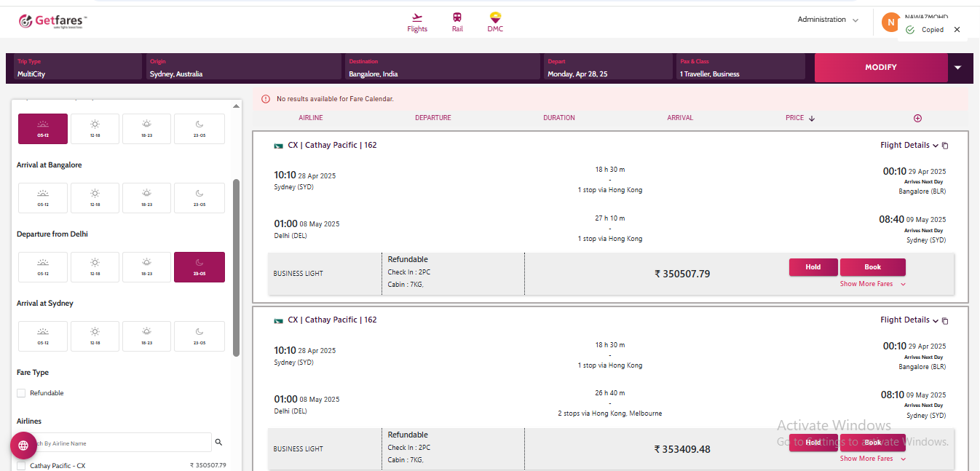Copy the first flight's details via copy icon
Viewport: 980px width, 471px height.
[945, 146]
